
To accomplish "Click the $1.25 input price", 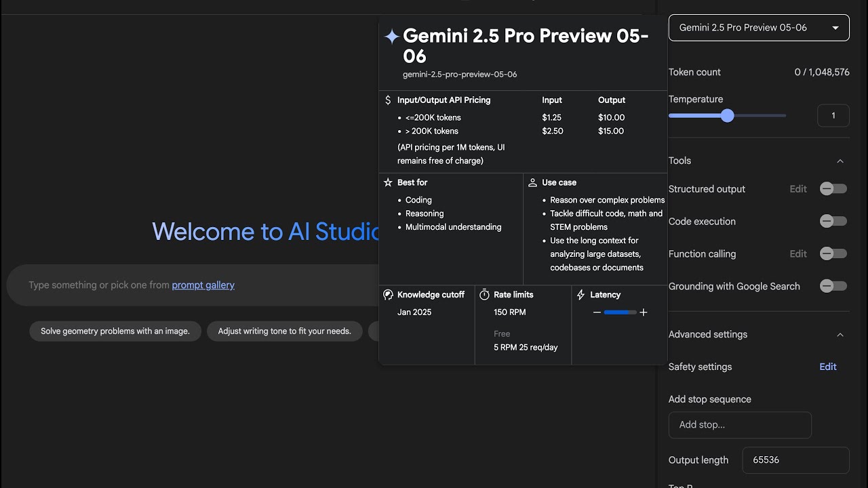I will coord(552,117).
